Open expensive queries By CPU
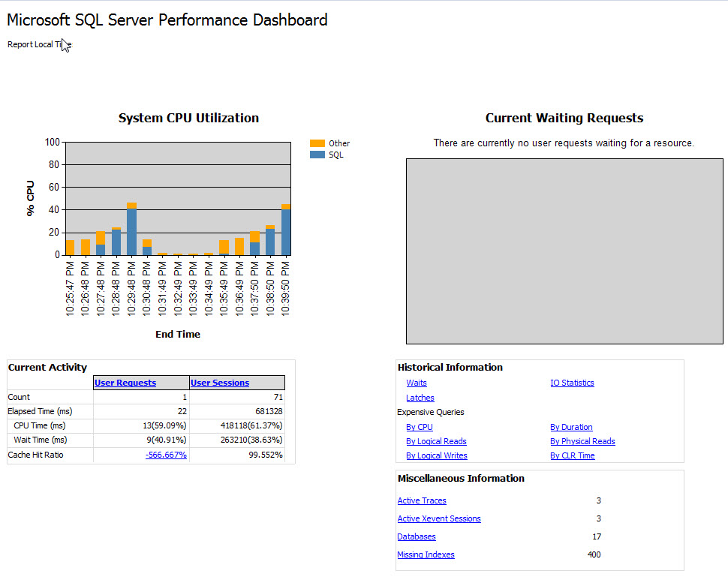This screenshot has width=728, height=580. pos(419,426)
